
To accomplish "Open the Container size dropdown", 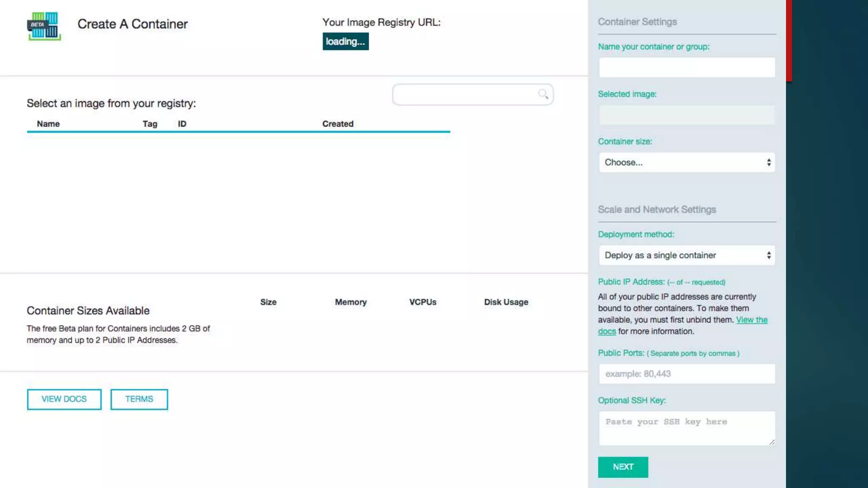I will click(x=687, y=163).
